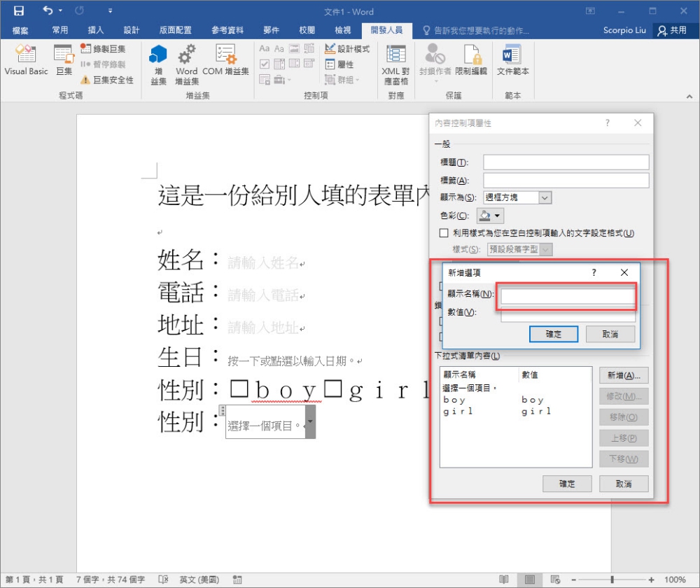Click into 數值 value field
The image size is (700, 588).
568,314
